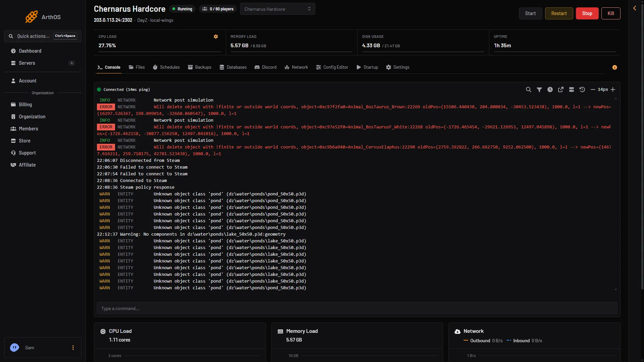Switch to the Discord tab
The width and height of the screenshot is (644, 362).
pyautogui.click(x=265, y=67)
